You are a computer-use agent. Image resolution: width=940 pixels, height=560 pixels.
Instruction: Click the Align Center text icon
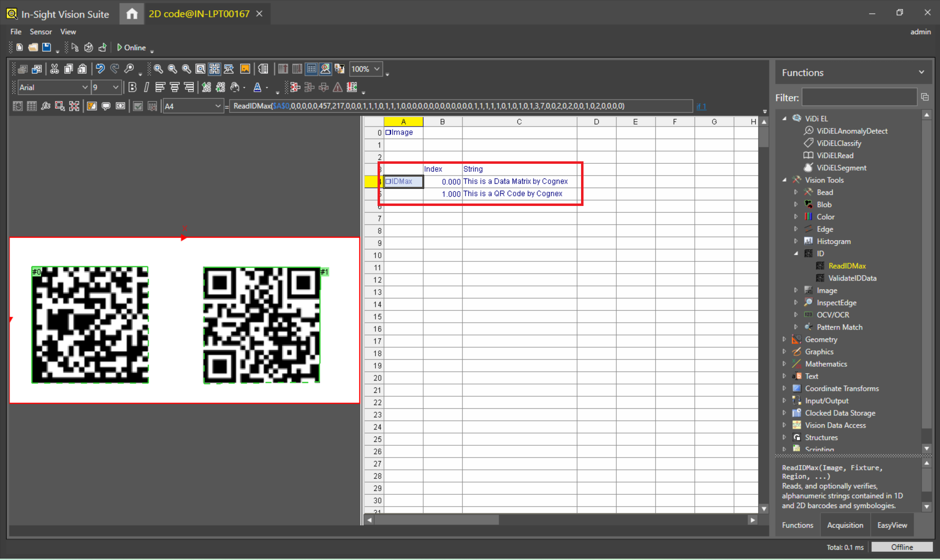point(175,87)
